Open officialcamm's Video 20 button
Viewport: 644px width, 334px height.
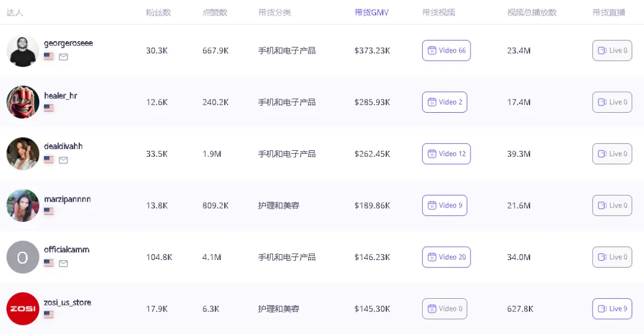[446, 257]
